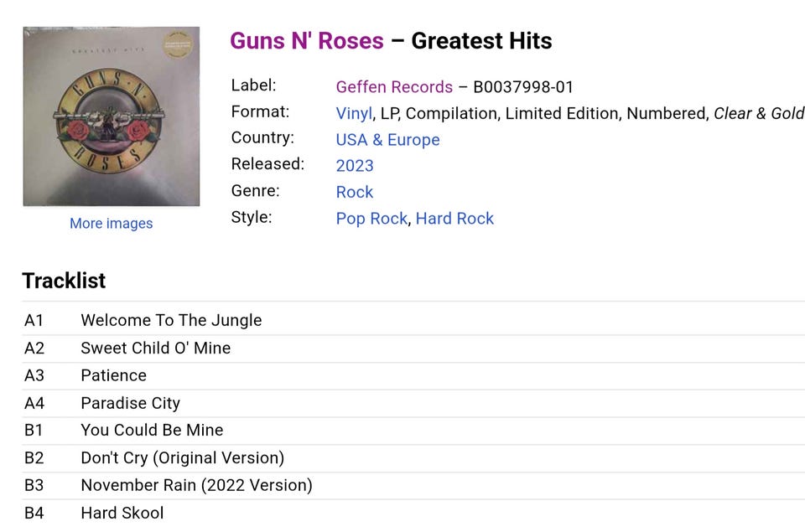Open the Guns N' Roses artist link
The height and width of the screenshot is (532, 805).
point(307,41)
